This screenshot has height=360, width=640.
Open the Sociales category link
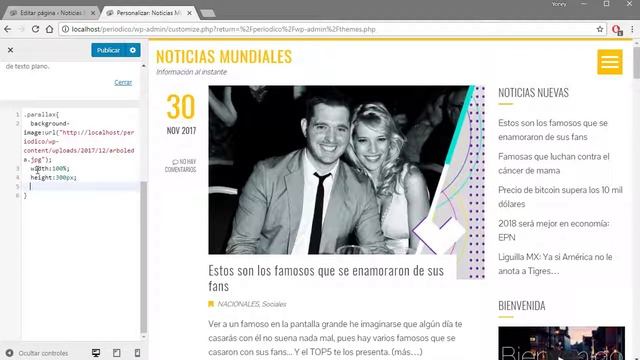[274, 304]
